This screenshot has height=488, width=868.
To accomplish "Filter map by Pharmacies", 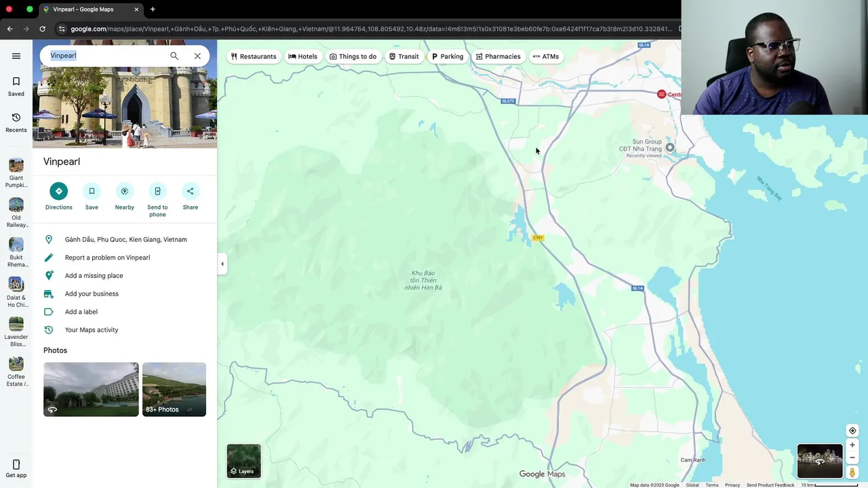I will (498, 56).
